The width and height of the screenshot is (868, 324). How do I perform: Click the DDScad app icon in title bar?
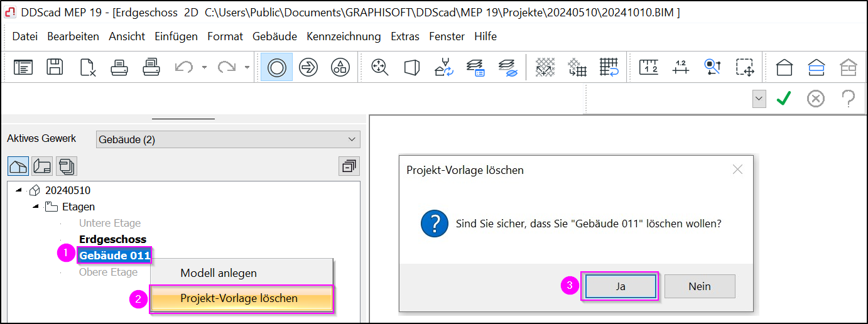pyautogui.click(x=11, y=13)
